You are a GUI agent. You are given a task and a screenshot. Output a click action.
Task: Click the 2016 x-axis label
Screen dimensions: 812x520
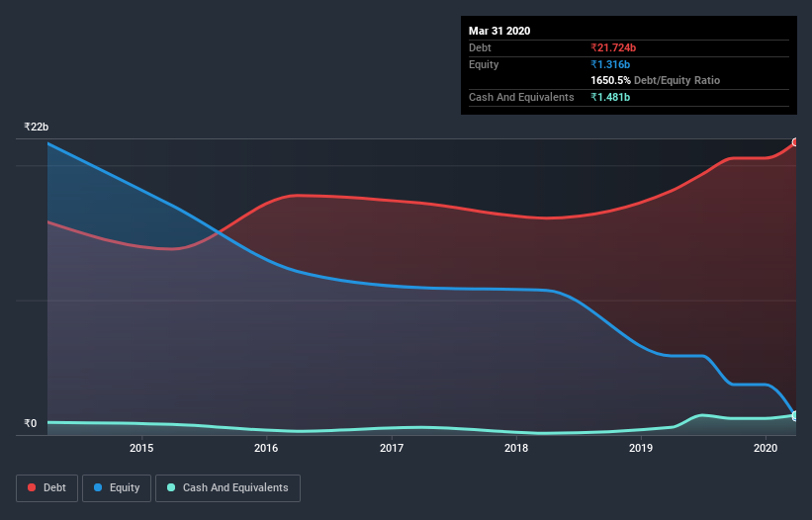tap(266, 448)
